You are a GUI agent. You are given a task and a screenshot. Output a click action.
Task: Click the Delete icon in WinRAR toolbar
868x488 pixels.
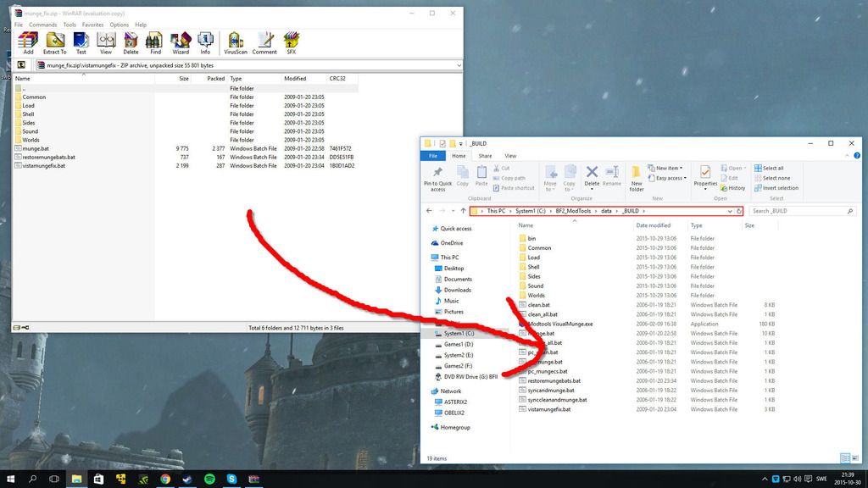(131, 42)
